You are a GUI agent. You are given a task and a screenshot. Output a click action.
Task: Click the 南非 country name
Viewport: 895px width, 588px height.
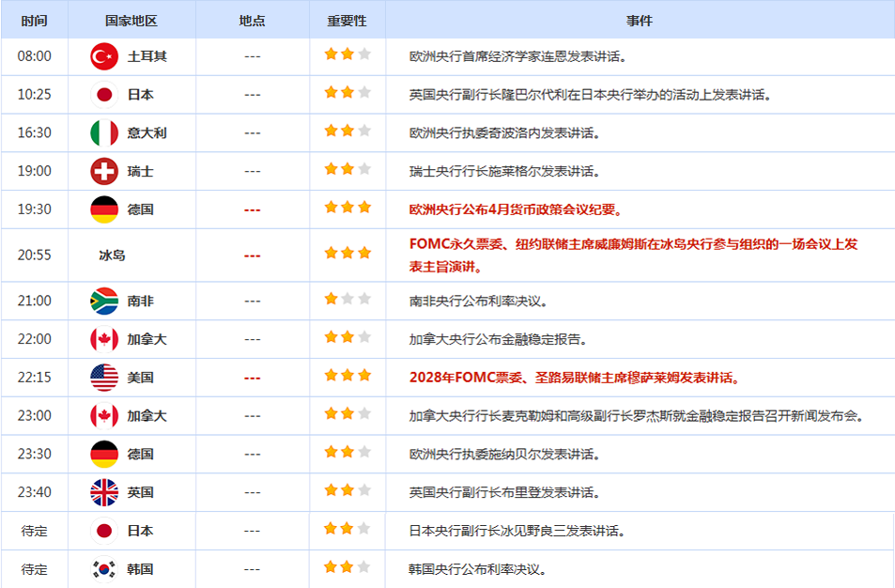pyautogui.click(x=141, y=301)
